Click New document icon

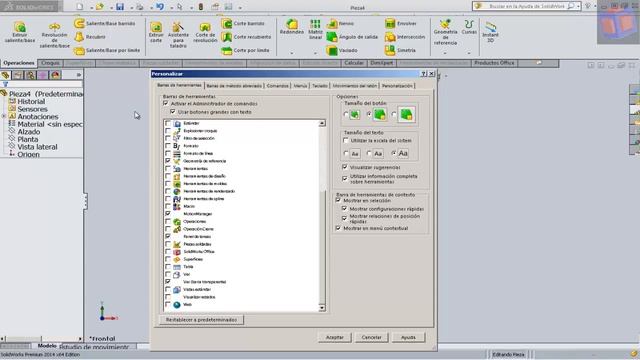(80, 7)
